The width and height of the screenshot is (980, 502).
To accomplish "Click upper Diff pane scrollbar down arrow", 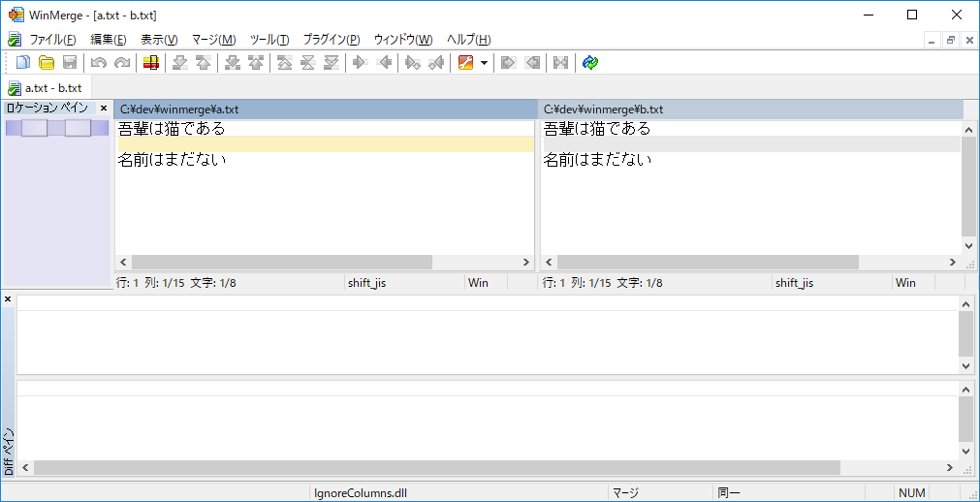I will coord(966,365).
